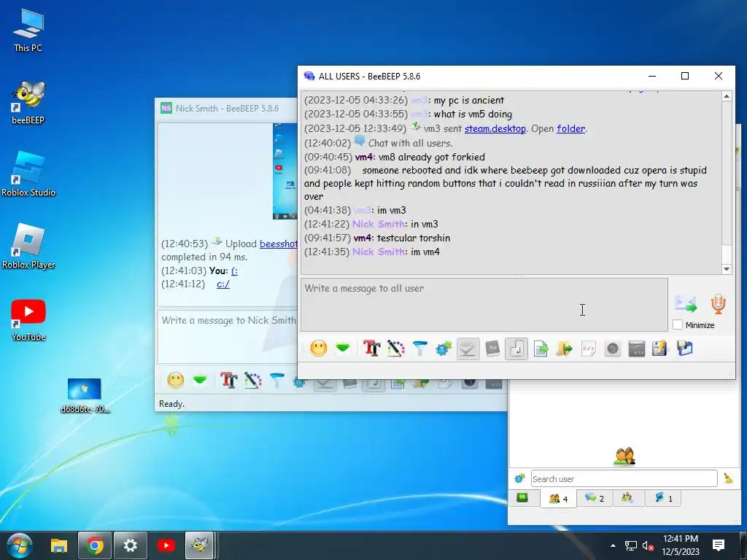Click Nick Smith message input field
This screenshot has height=560, width=747.
228,337
